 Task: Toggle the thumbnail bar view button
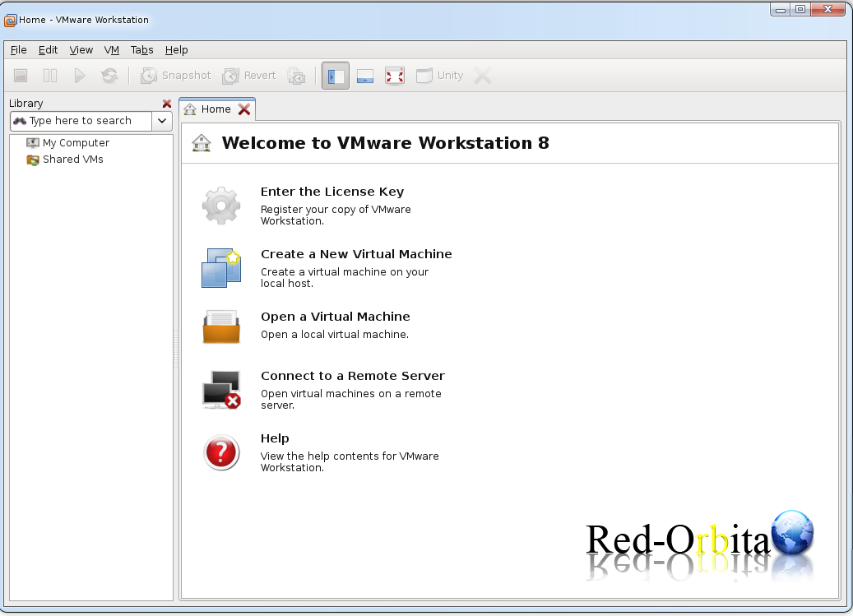pyautogui.click(x=365, y=76)
